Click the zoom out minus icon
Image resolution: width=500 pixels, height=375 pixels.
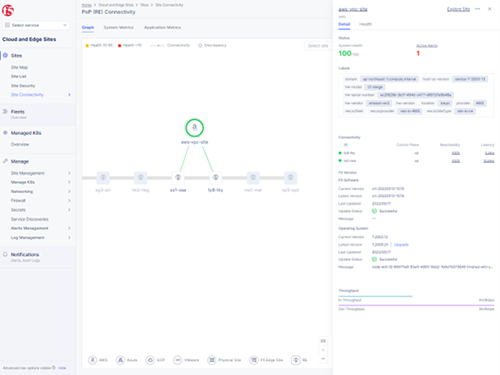323,359
